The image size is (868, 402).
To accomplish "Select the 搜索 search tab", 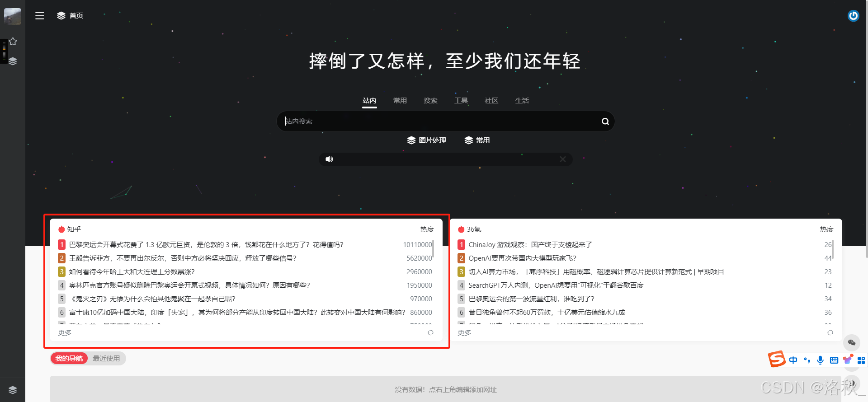I will [430, 100].
